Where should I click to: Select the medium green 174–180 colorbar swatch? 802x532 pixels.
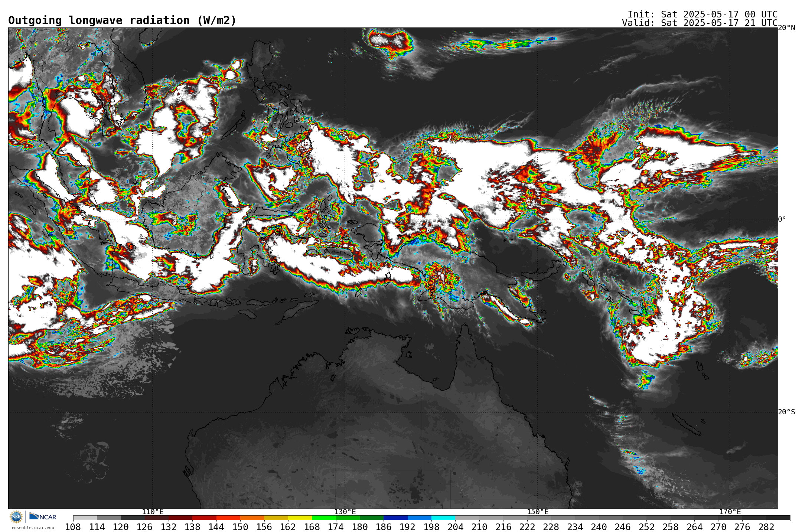[348, 518]
